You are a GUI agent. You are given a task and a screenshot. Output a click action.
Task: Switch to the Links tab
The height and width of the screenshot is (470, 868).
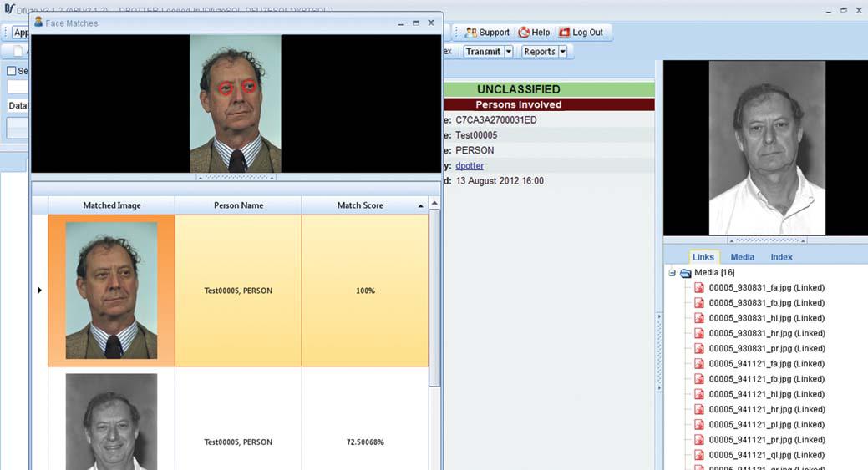tap(703, 257)
